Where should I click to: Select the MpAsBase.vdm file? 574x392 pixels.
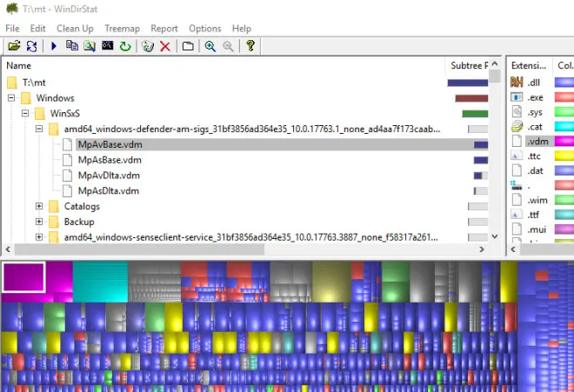110,160
